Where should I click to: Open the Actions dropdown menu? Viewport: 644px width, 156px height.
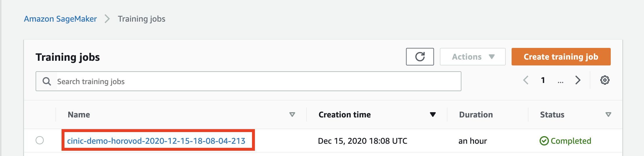tap(473, 57)
